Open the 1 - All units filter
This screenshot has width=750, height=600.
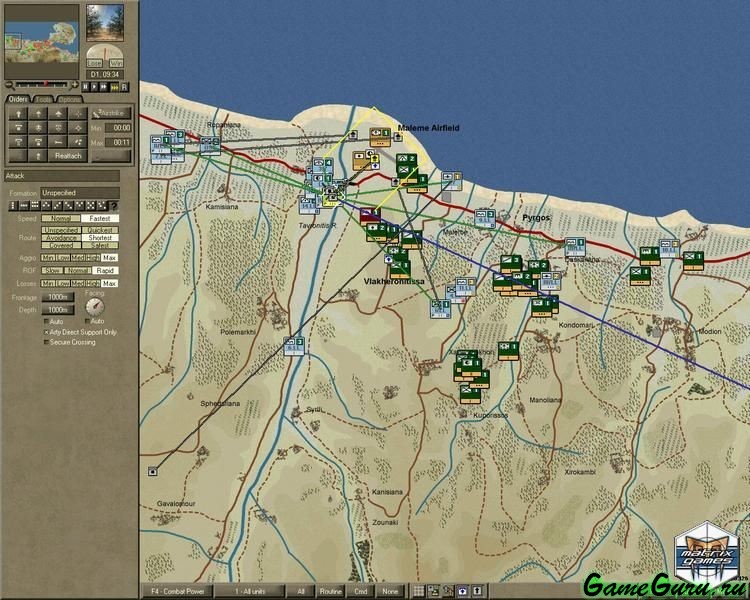tap(250, 591)
